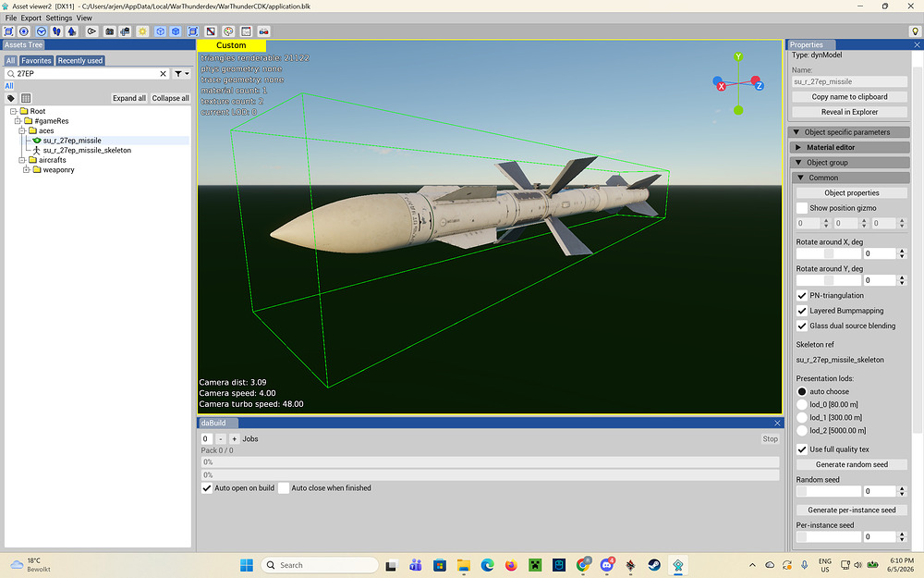Viewport: 924px width, 578px height.
Task: Click Reveal in Explorer
Action: [x=849, y=112]
